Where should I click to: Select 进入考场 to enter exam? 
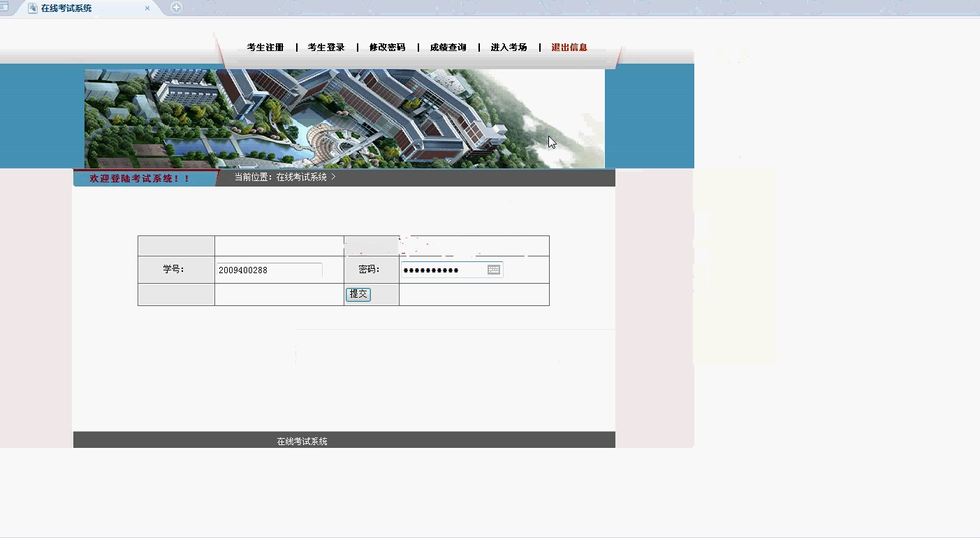[x=509, y=48]
